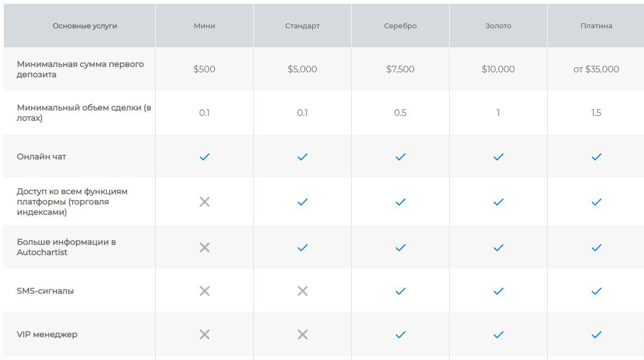Click the Основные услуги header cell
The height and width of the screenshot is (360, 644).
click(x=84, y=26)
